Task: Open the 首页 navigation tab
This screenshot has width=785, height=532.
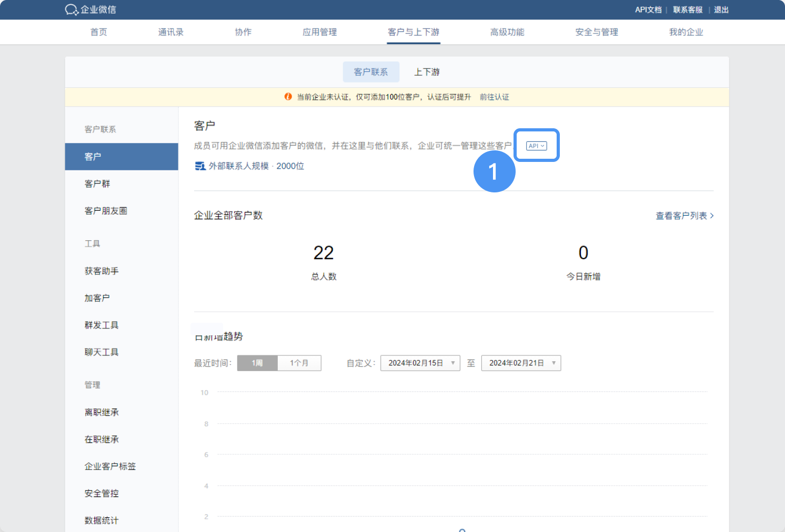Action: (x=99, y=32)
